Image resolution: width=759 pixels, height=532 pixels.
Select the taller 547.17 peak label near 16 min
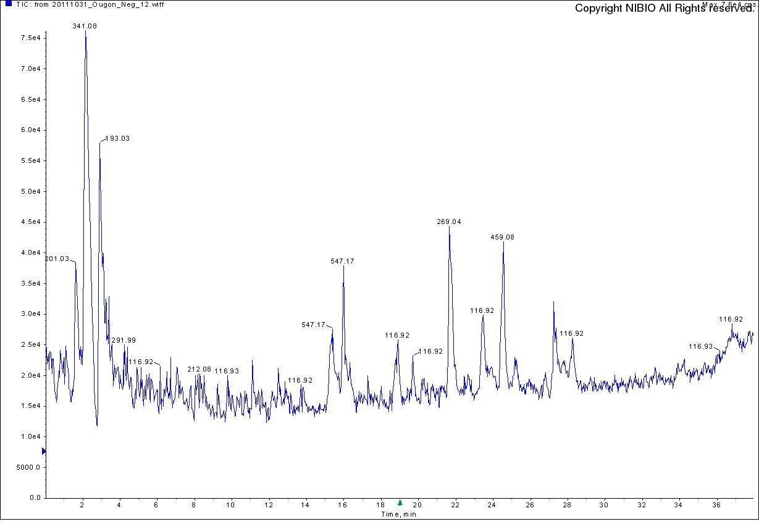(x=342, y=262)
